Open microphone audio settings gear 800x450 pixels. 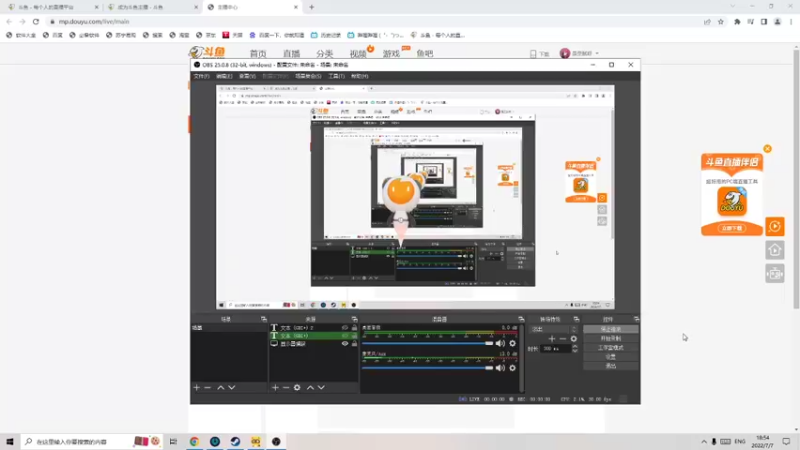click(x=512, y=368)
